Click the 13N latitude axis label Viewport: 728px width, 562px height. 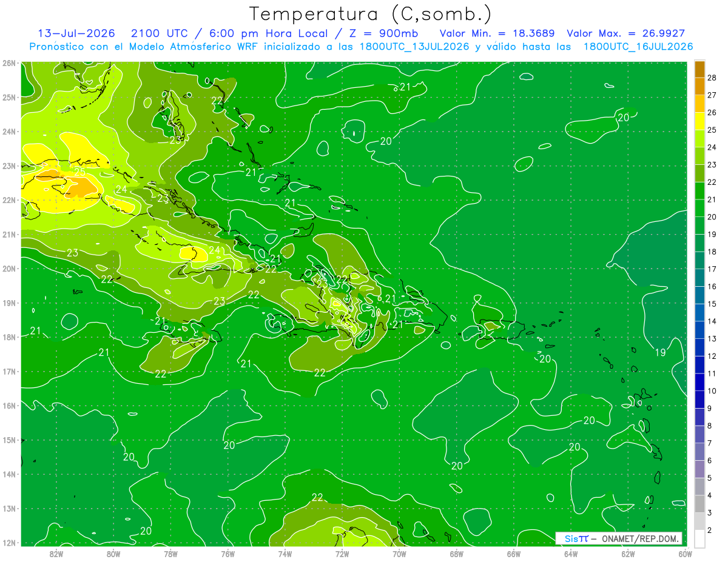(8, 508)
